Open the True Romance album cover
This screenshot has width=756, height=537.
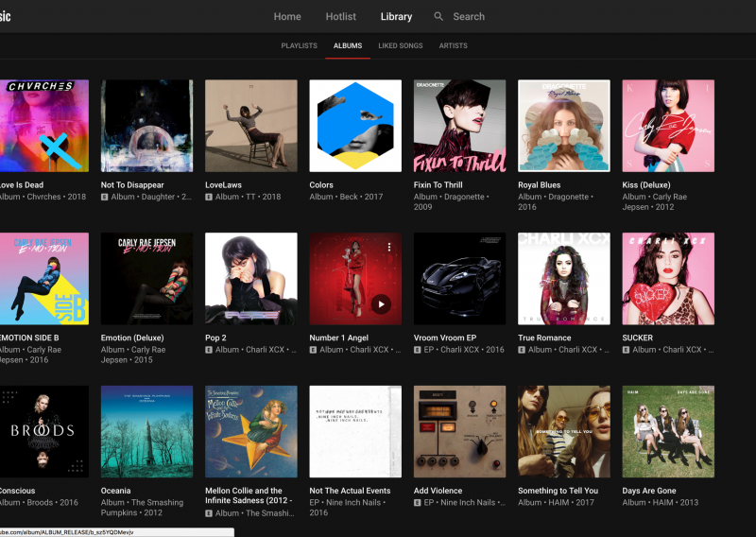pos(564,278)
